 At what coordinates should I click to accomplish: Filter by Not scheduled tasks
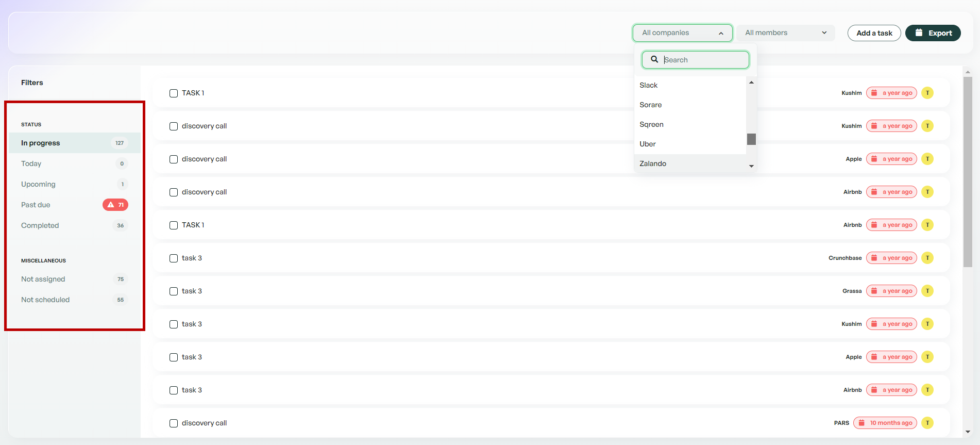click(75, 300)
